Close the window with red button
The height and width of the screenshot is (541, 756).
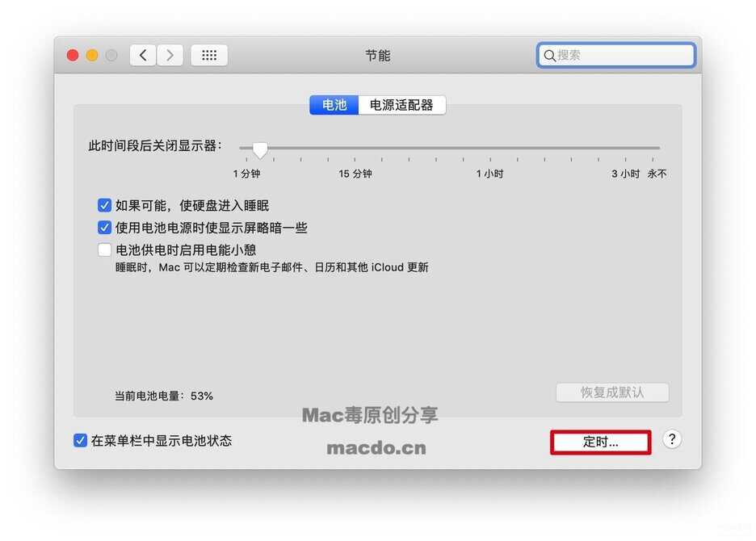pyautogui.click(x=73, y=56)
